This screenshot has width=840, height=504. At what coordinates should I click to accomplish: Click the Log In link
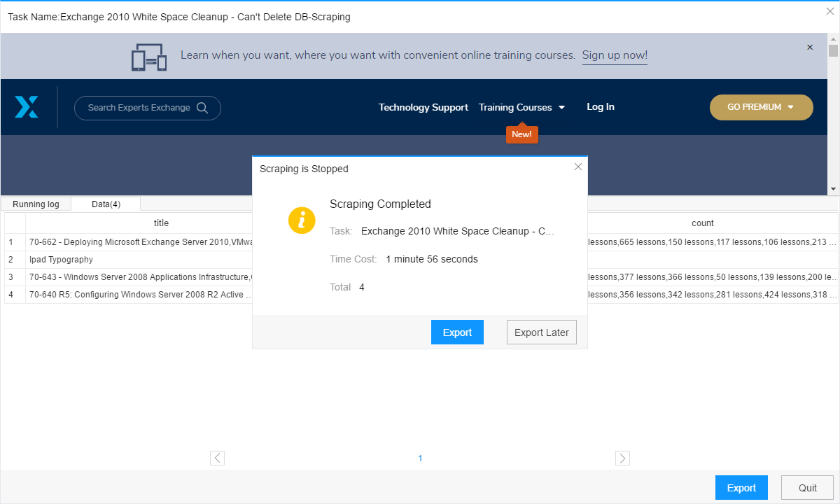click(601, 106)
